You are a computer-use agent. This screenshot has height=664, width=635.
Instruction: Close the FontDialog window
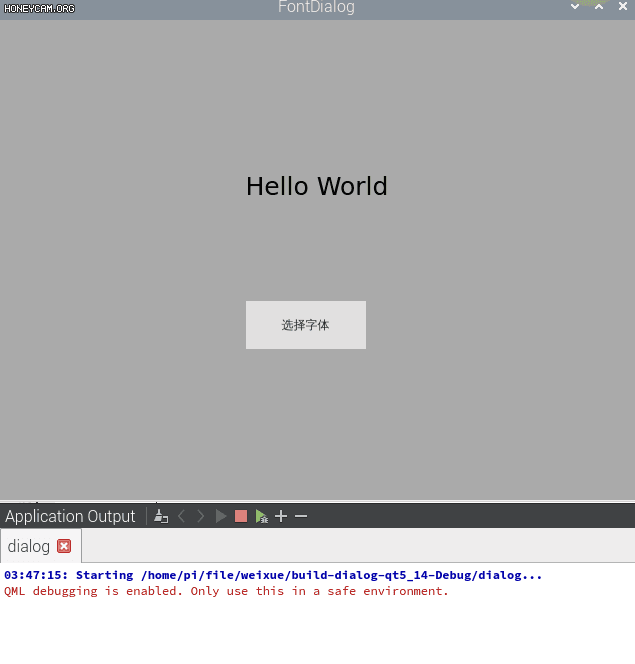click(x=622, y=7)
